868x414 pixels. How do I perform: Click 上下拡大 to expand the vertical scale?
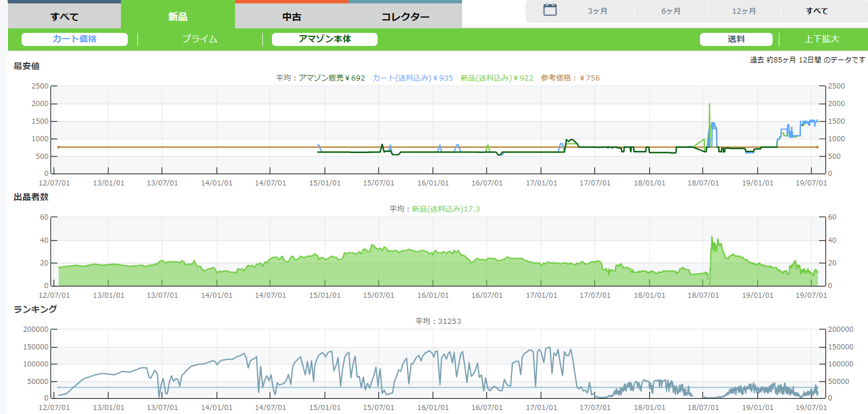821,39
